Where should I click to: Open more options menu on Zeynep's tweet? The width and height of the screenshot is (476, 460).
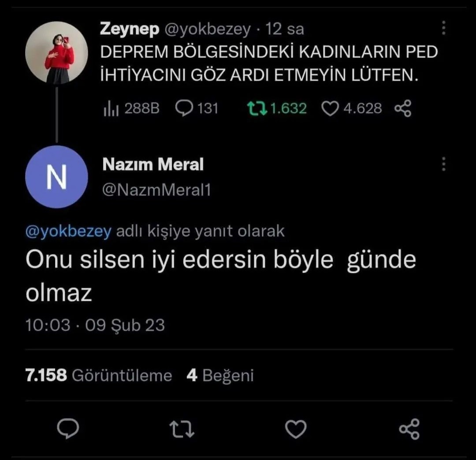443,28
